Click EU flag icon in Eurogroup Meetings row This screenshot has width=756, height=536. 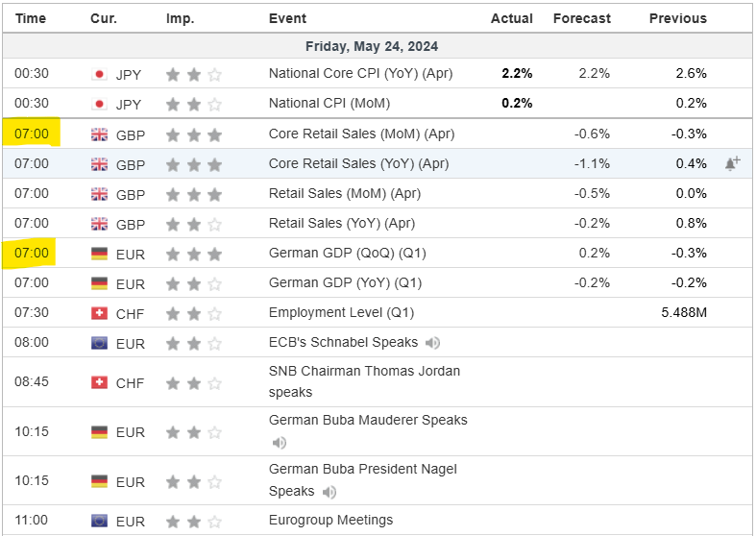[x=98, y=521]
